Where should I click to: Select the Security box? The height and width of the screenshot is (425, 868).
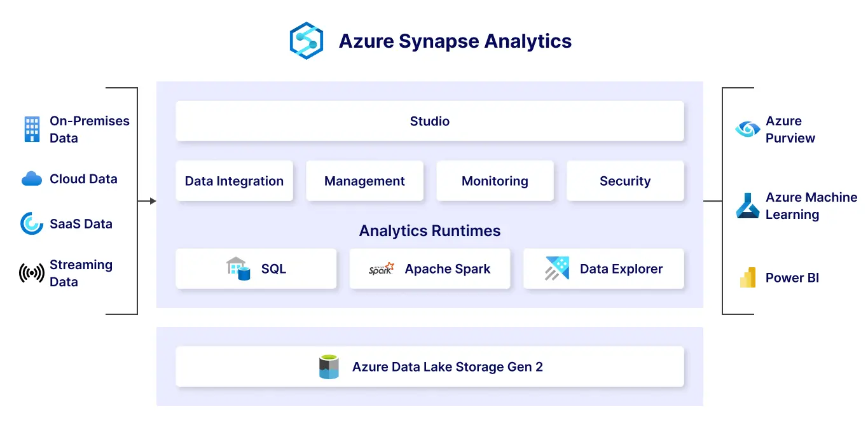coord(625,181)
